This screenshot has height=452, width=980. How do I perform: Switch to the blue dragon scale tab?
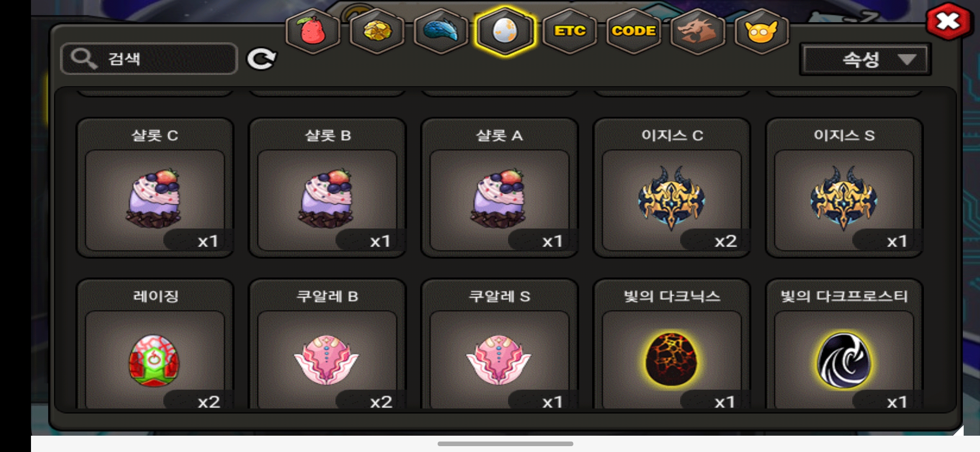point(441,31)
